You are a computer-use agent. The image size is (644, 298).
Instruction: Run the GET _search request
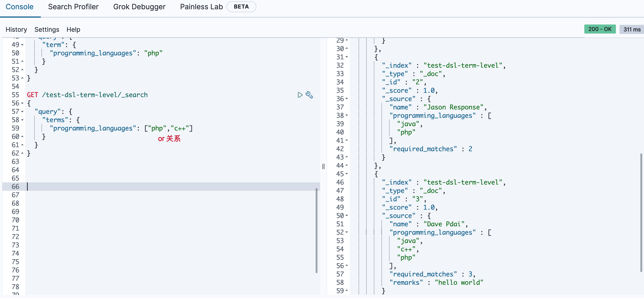pos(300,95)
